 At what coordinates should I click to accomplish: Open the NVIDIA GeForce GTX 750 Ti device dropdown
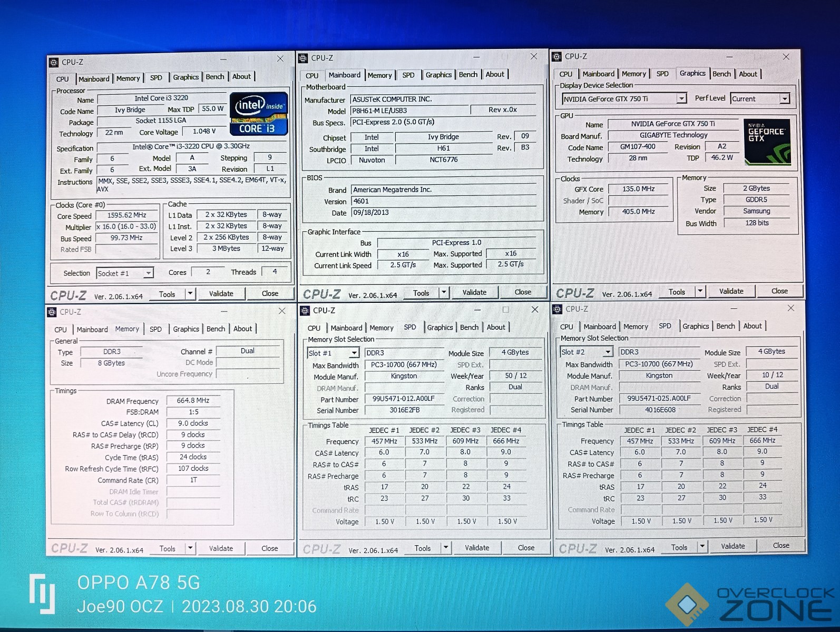tap(681, 98)
